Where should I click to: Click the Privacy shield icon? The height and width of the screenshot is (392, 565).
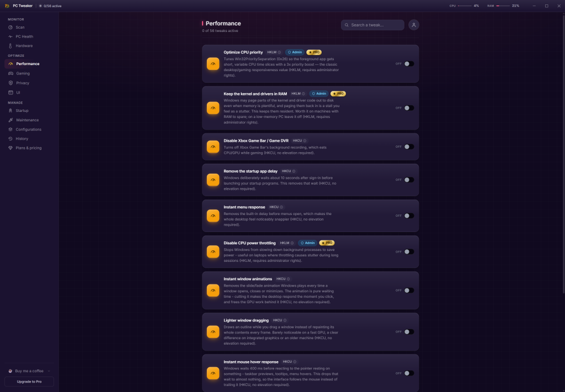11,83
